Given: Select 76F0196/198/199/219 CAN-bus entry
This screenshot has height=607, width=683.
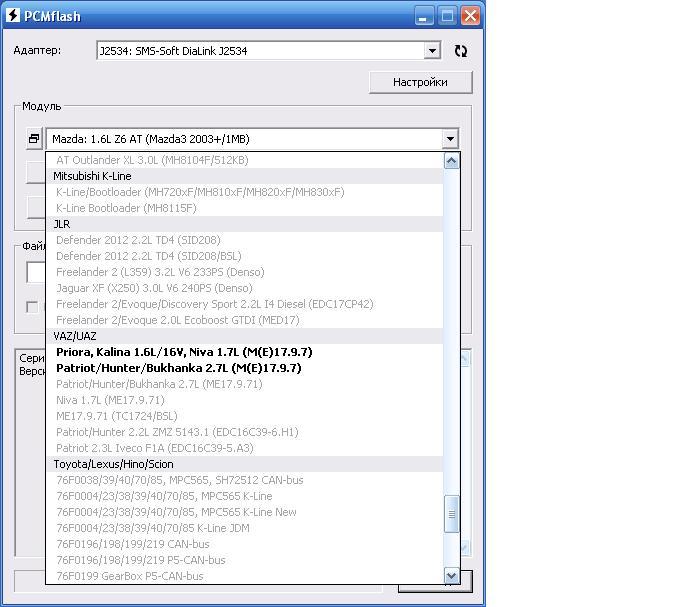Looking at the screenshot, I should [244, 544].
